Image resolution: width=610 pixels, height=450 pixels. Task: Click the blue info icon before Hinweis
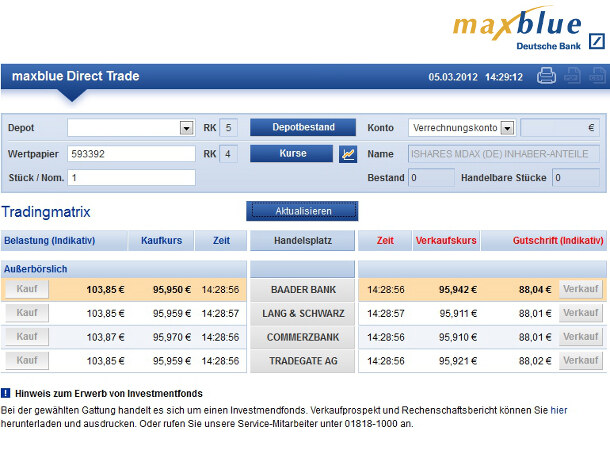(x=6, y=393)
